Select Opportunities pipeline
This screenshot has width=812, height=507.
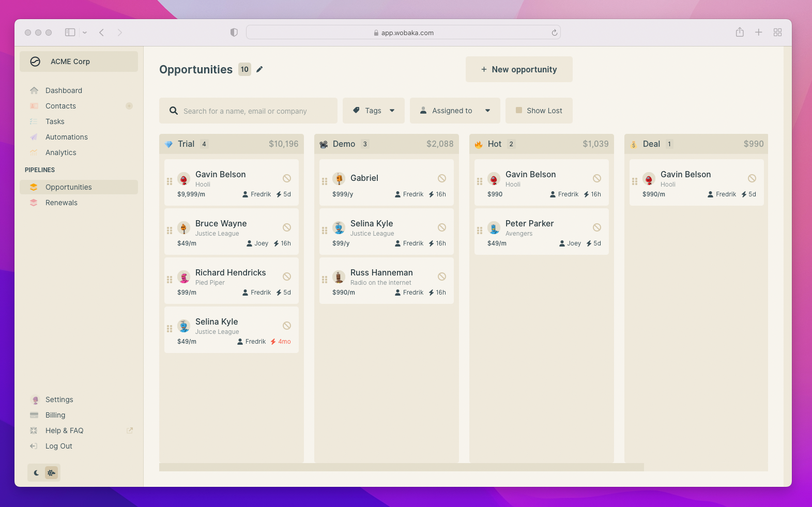tap(79, 187)
